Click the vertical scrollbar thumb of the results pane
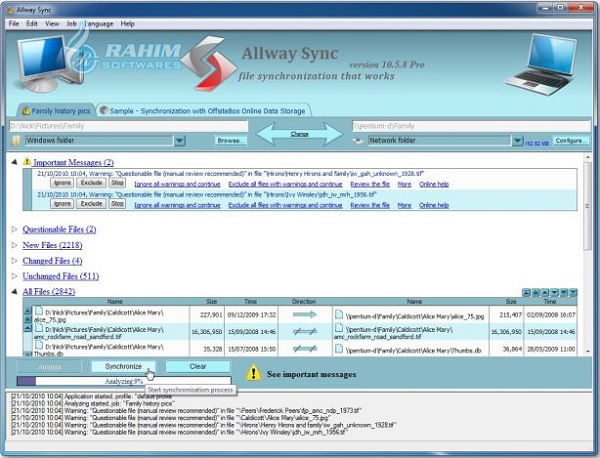 click(x=588, y=206)
